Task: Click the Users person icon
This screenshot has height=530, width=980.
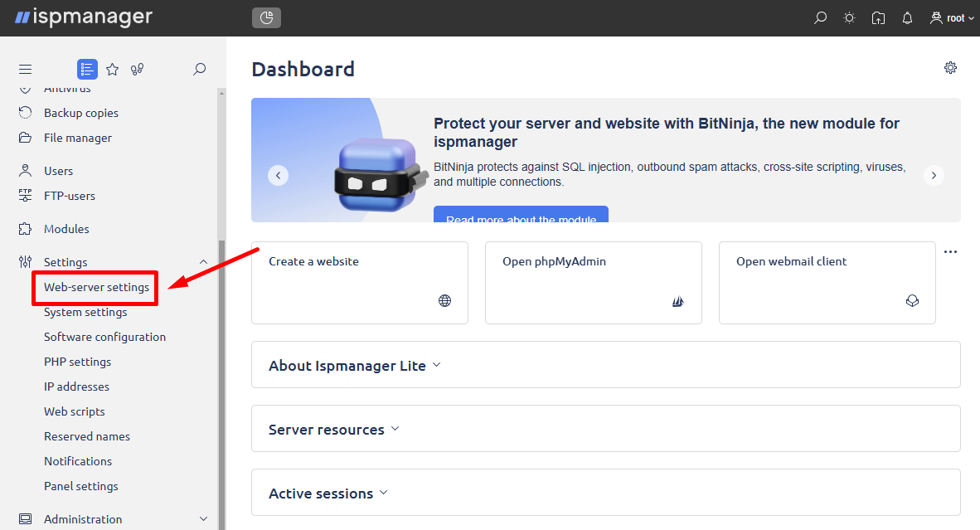Action: click(x=25, y=171)
